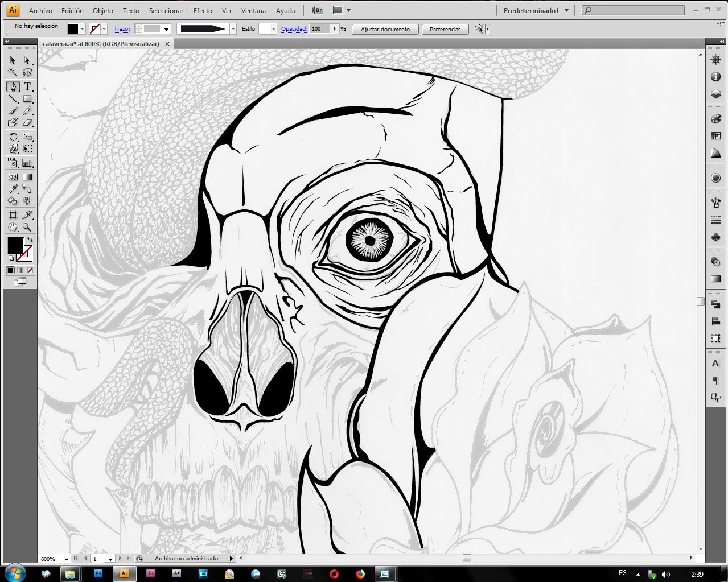Activate the Zoom magnifier tool

click(x=27, y=227)
